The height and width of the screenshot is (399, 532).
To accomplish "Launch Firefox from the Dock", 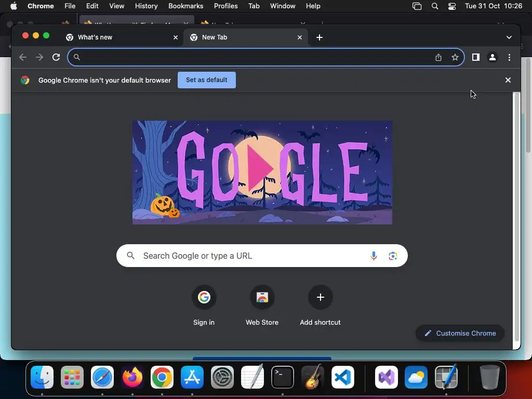I will point(132,377).
